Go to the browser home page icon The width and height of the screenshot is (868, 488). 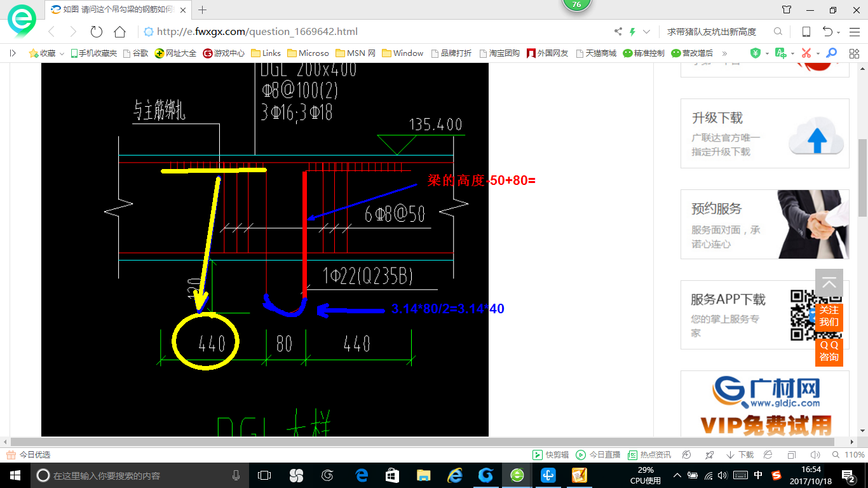119,32
